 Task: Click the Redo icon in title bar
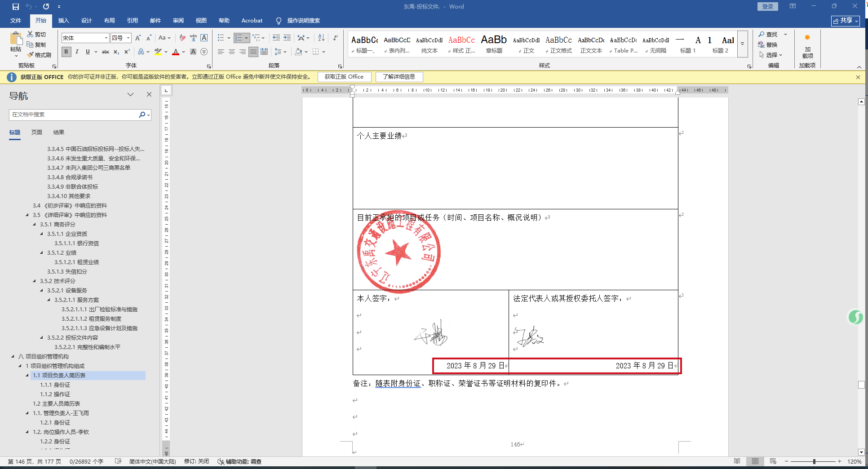click(46, 7)
